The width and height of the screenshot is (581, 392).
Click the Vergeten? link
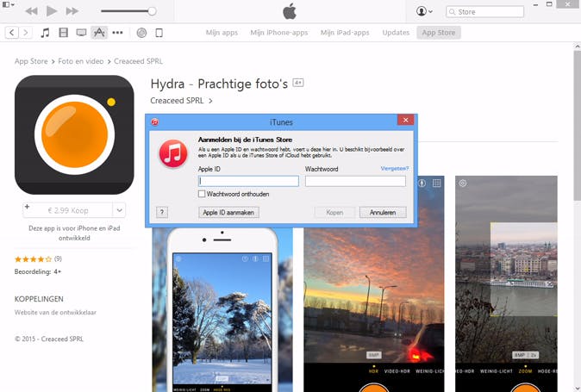tap(395, 168)
